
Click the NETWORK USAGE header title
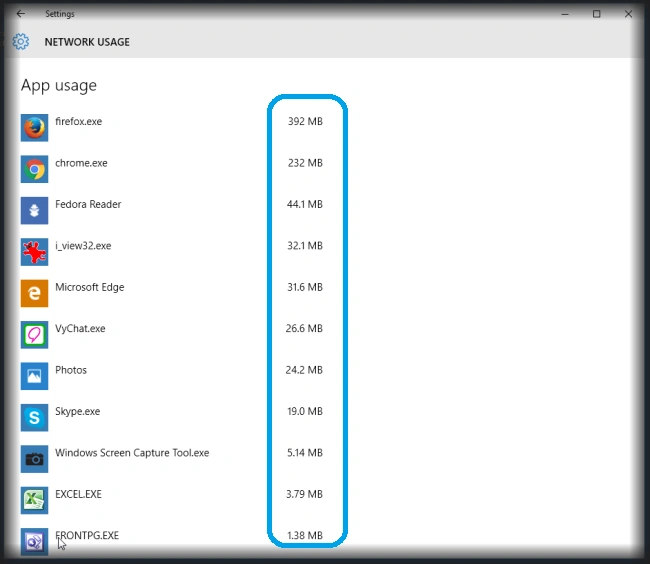pos(87,42)
